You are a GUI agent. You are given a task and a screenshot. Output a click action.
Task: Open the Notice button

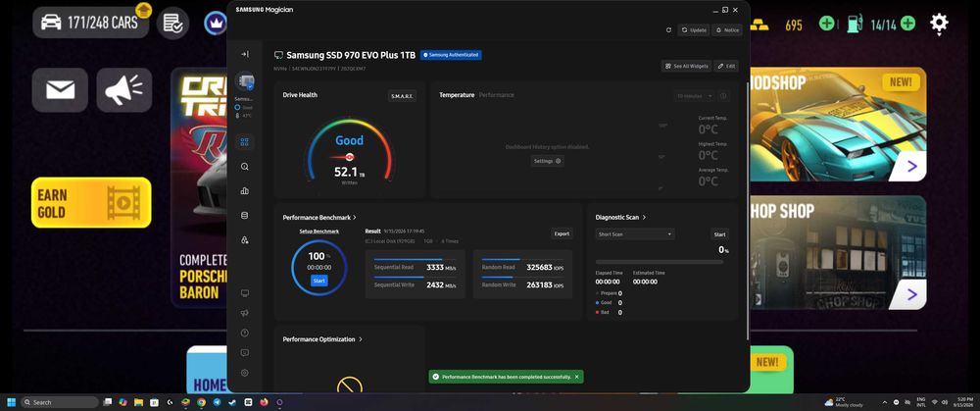click(727, 30)
